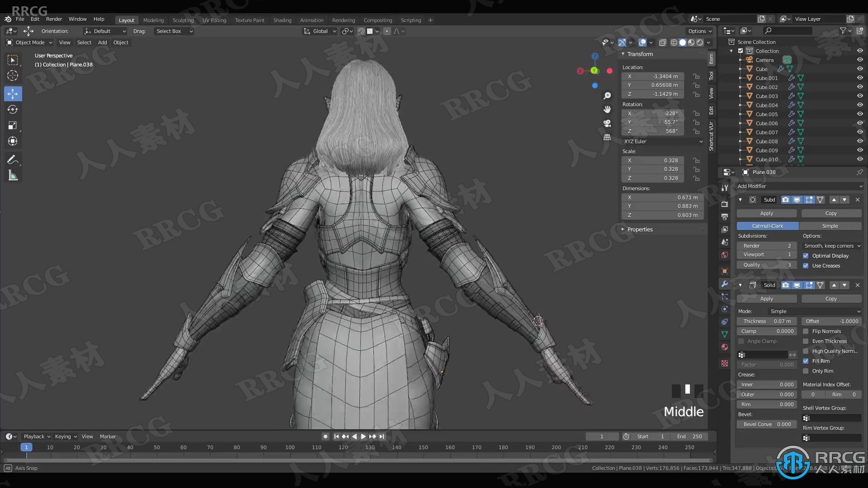
Task: Enable High Quality Normals checkbox
Action: pyautogui.click(x=806, y=351)
